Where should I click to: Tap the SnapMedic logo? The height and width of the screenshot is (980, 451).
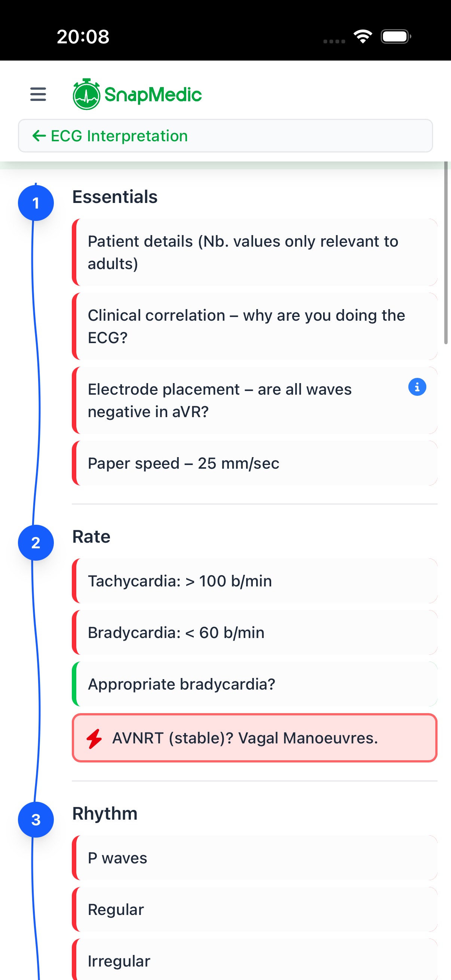pos(137,94)
